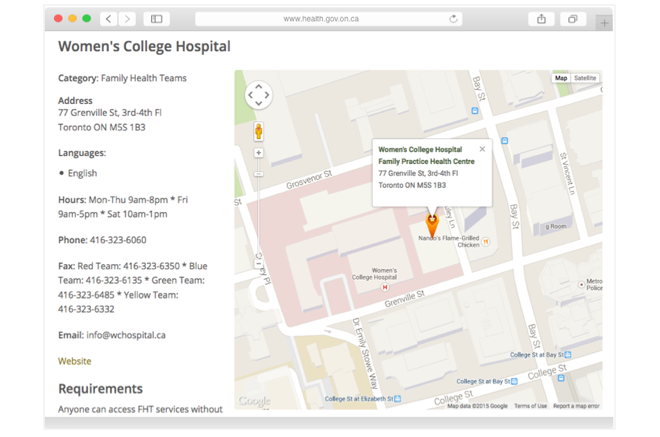
Task: Show all tabs overview
Action: (x=572, y=19)
